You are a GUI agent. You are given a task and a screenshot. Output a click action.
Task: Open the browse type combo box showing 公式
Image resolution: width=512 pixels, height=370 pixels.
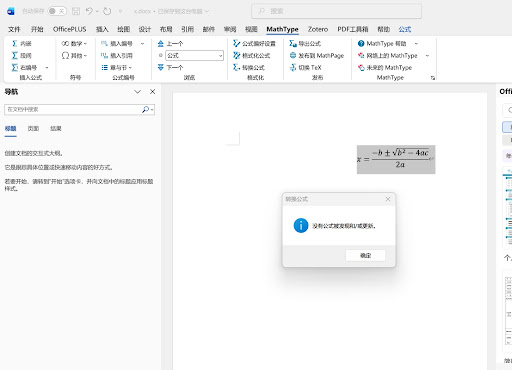pos(194,56)
